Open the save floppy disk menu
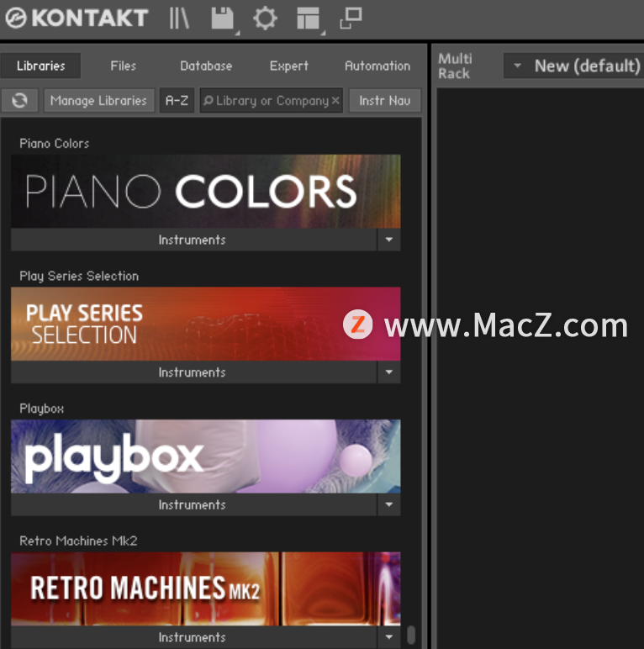Screen dimensions: 644x649 [x=223, y=18]
